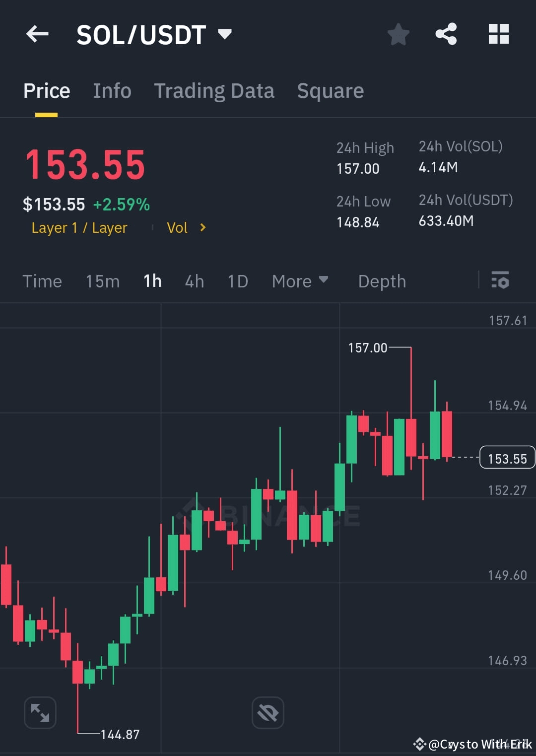This screenshot has width=536, height=756.
Task: Open the share options icon
Action: click(446, 34)
